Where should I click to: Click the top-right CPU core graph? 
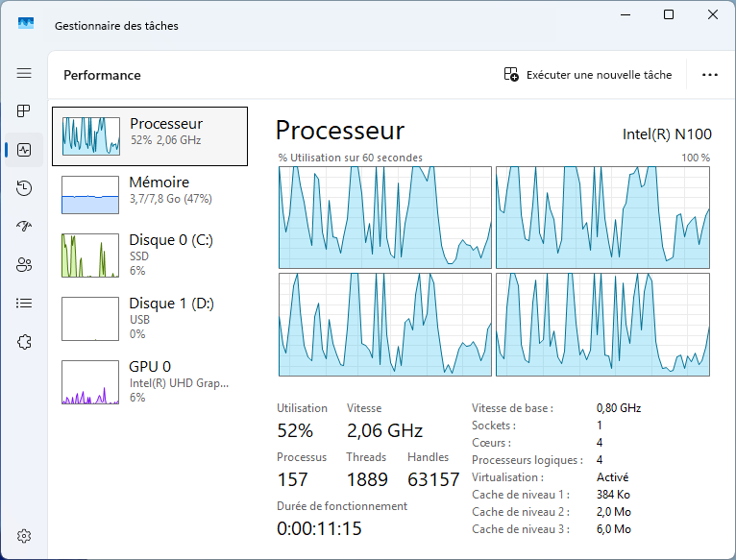[x=602, y=217]
